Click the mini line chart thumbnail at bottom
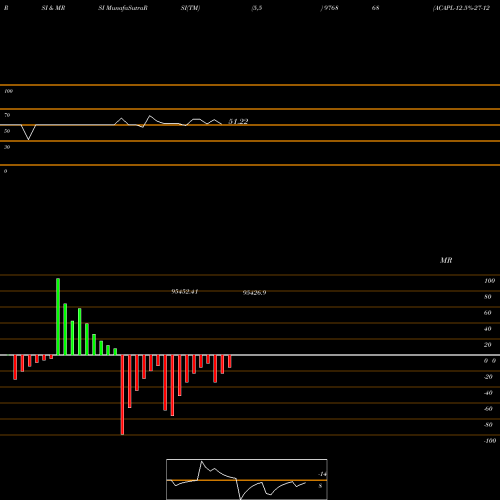Viewport: 500px width, 500px height. 247,479
